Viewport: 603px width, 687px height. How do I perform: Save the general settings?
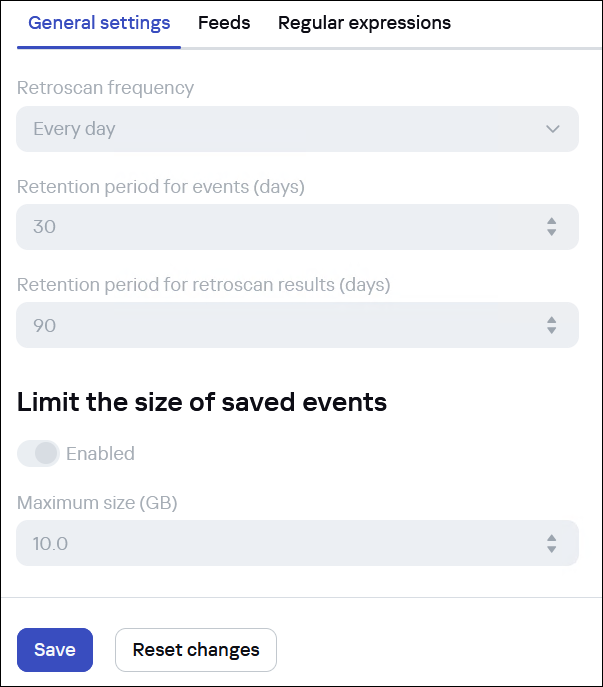tap(55, 650)
